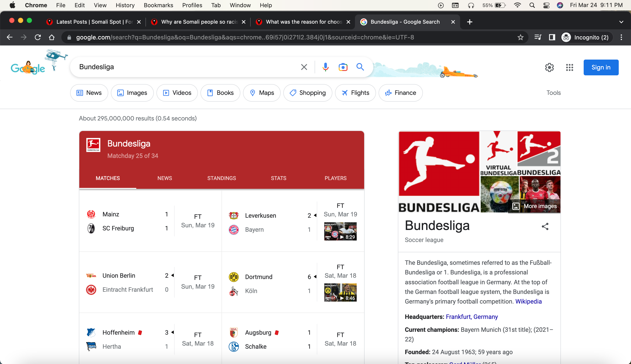The width and height of the screenshot is (631, 364).
Task: Toggle Chrome side panel
Action: point(552,37)
